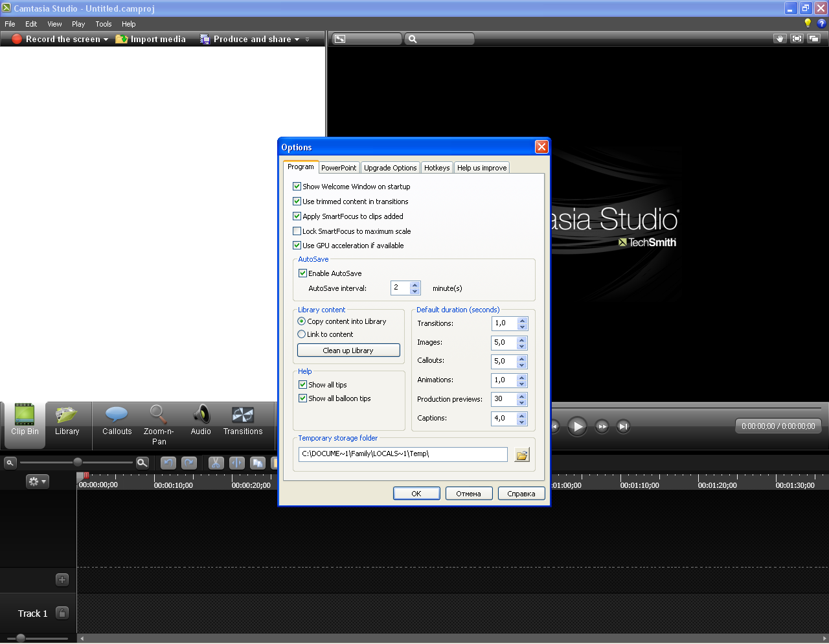Switch to the Hotkeys tab

(437, 168)
